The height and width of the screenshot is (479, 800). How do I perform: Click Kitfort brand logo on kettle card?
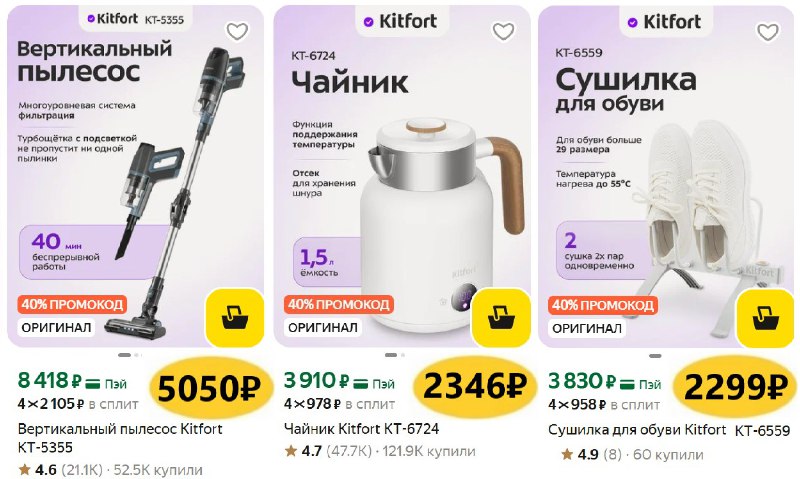(401, 21)
